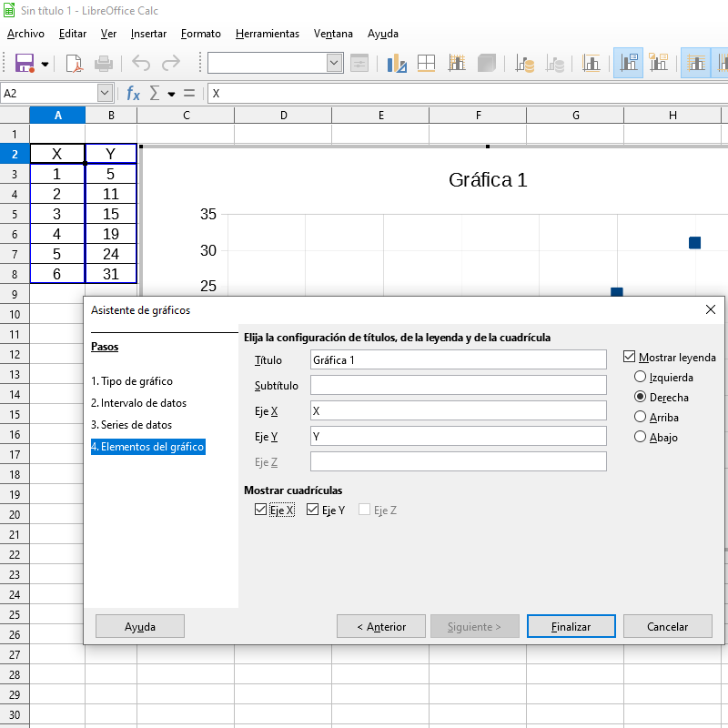
Task: Click the Anterior button
Action: pos(381,626)
